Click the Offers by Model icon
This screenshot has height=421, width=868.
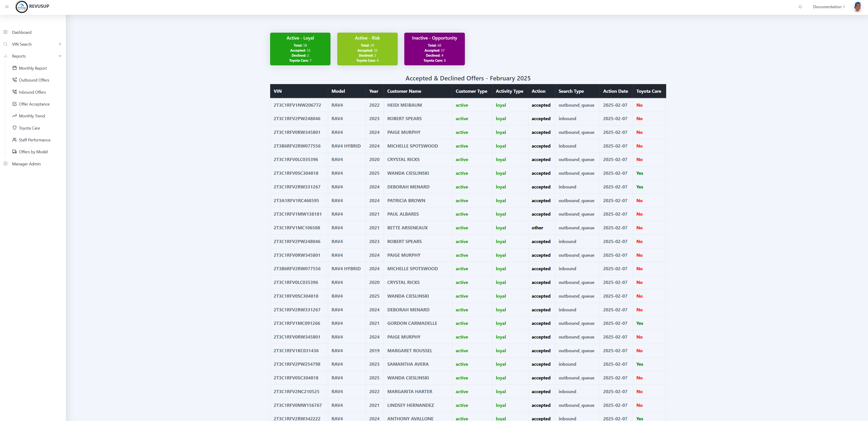click(14, 151)
